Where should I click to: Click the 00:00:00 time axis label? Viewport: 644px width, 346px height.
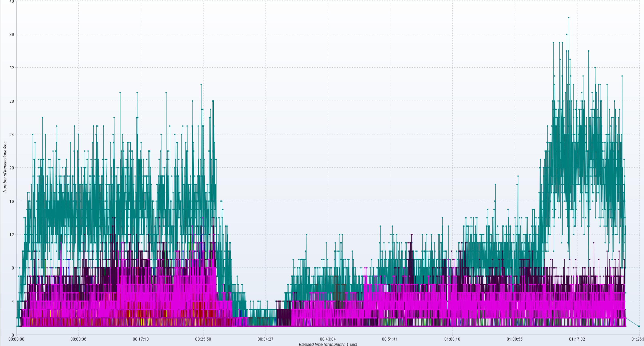tap(16, 339)
